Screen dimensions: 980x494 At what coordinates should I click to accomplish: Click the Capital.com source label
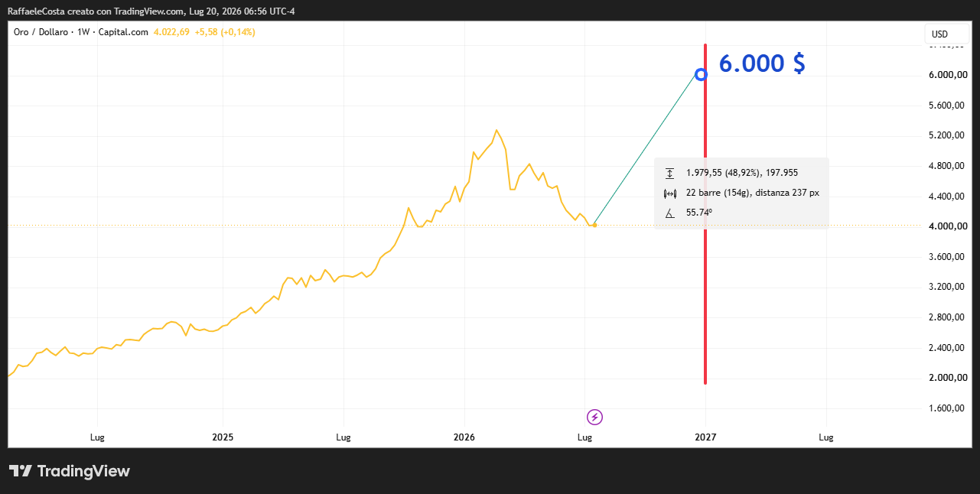123,32
